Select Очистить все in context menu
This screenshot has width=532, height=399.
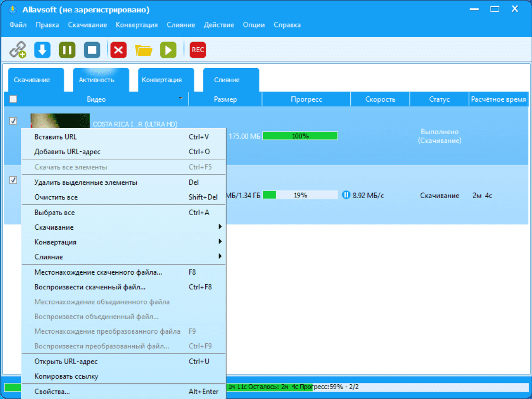(x=123, y=197)
